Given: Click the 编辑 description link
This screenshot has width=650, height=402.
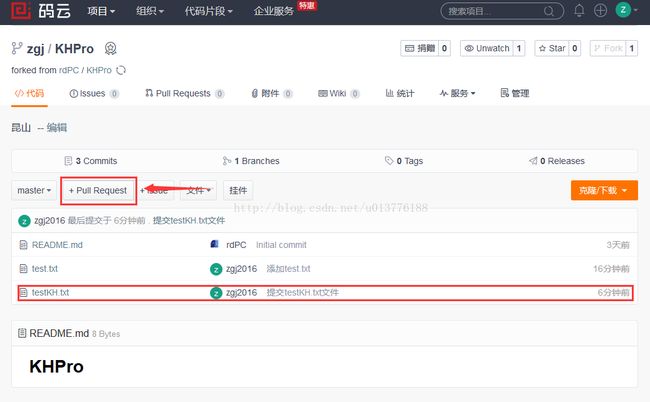Looking at the screenshot, I should click(57, 128).
